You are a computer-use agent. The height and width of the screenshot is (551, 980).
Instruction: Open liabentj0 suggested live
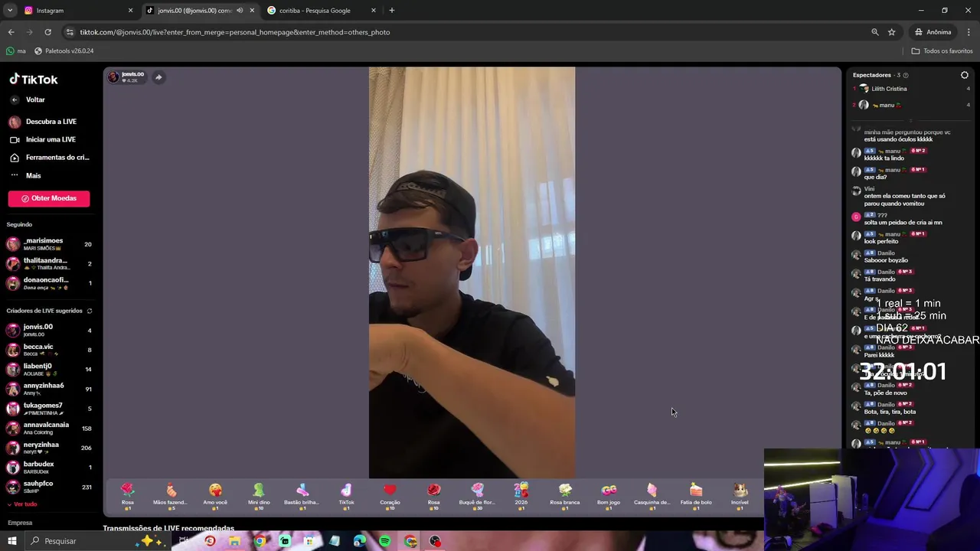click(x=49, y=369)
